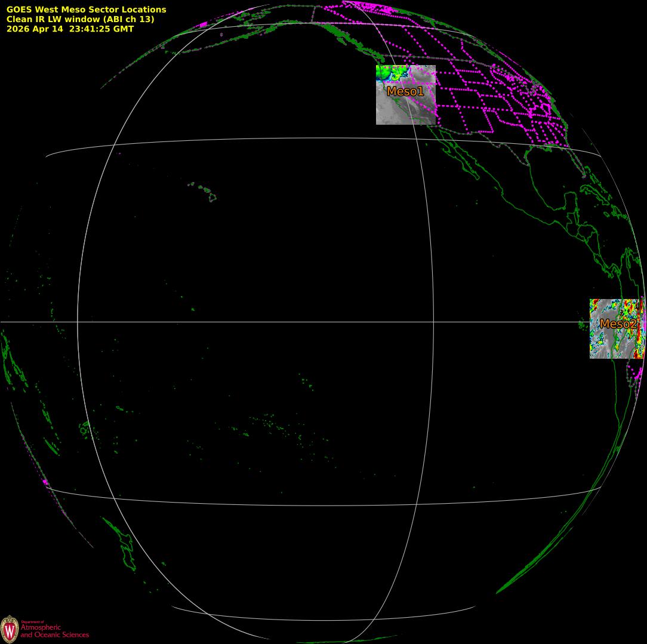Click the GOES West Meso Sector Locations title
Image resolution: width=647 pixels, height=644 pixels.
coord(86,10)
